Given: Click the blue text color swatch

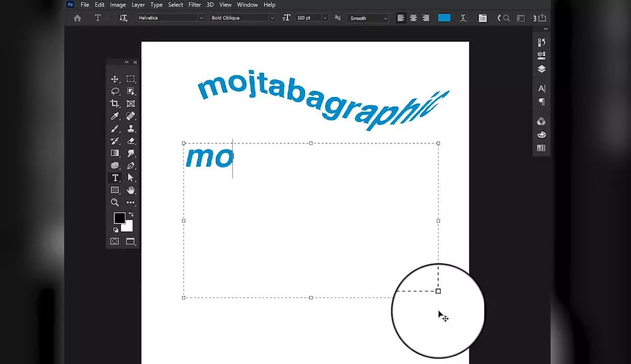Looking at the screenshot, I should [x=444, y=18].
